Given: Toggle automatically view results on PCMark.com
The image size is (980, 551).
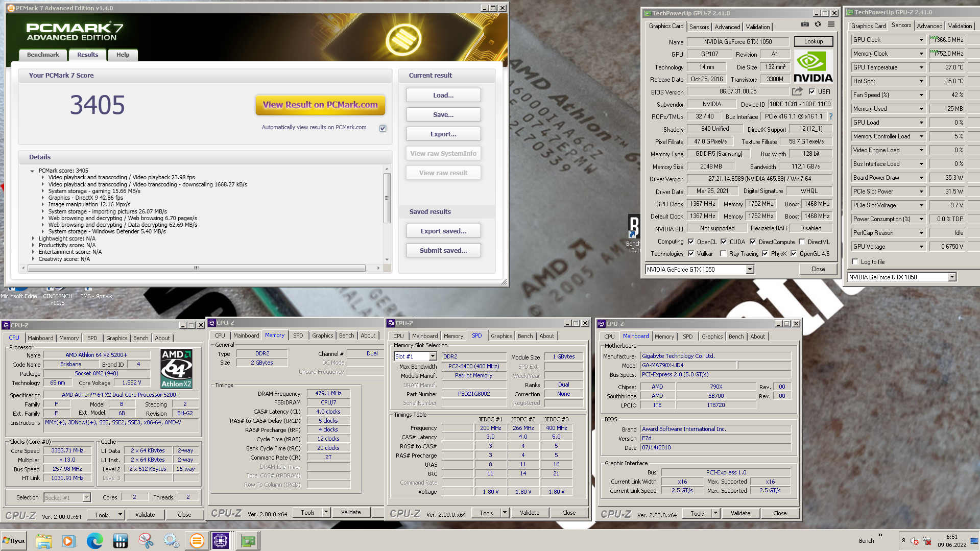Looking at the screenshot, I should coord(383,128).
